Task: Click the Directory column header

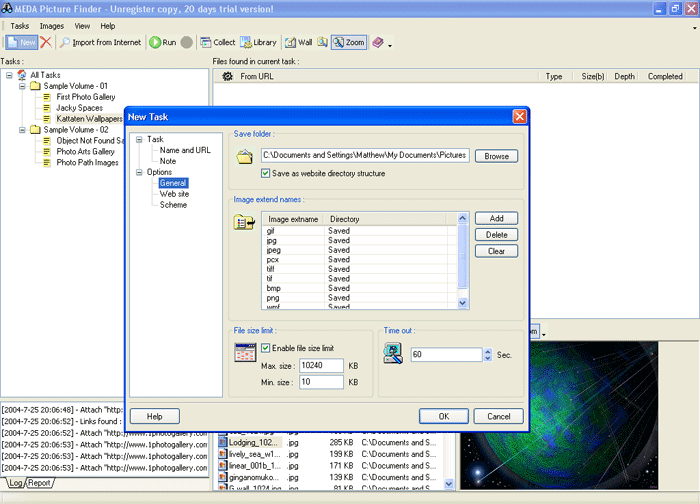Action: [x=385, y=219]
